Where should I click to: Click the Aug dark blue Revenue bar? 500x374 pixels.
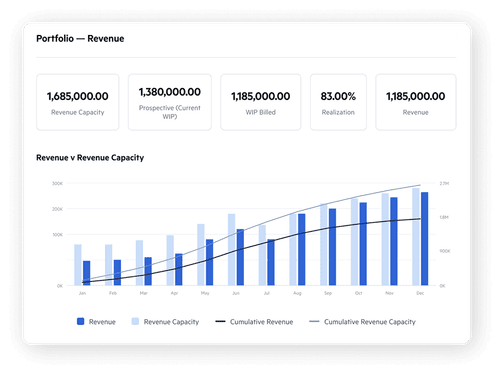(302, 250)
